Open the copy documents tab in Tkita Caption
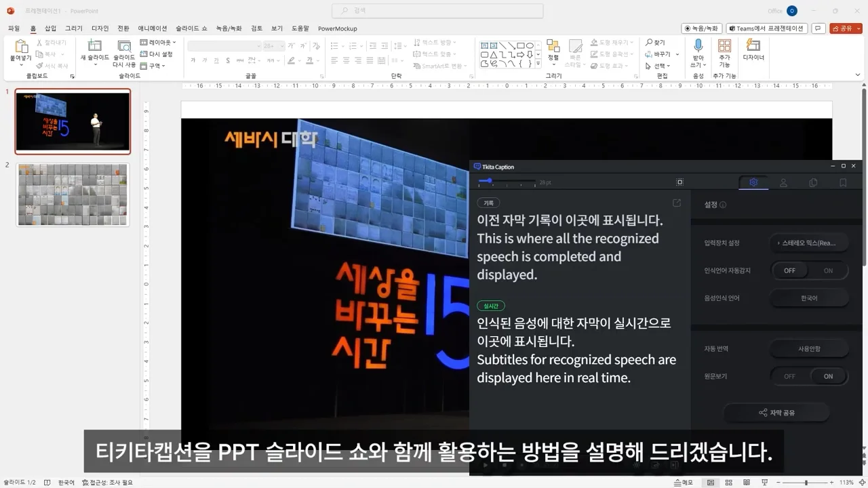868x488 pixels. [x=813, y=182]
